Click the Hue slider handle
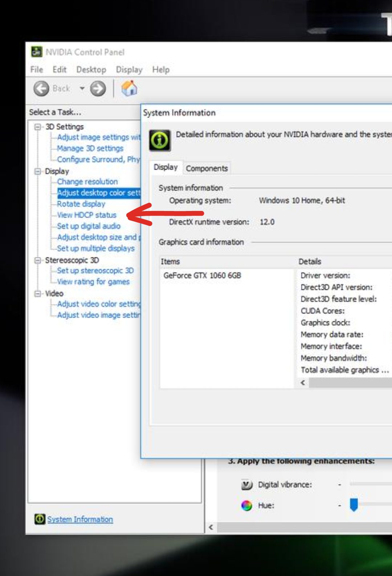The width and height of the screenshot is (392, 576). click(x=354, y=505)
